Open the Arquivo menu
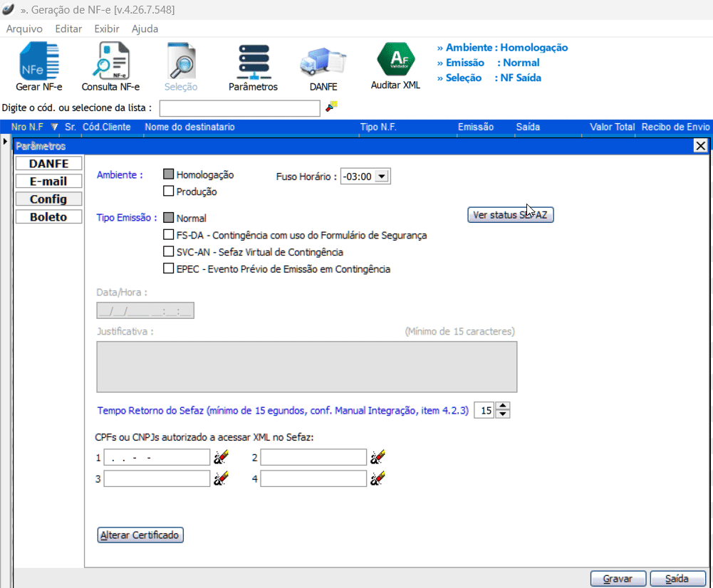Image resolution: width=713 pixels, height=588 pixels. 24,29
